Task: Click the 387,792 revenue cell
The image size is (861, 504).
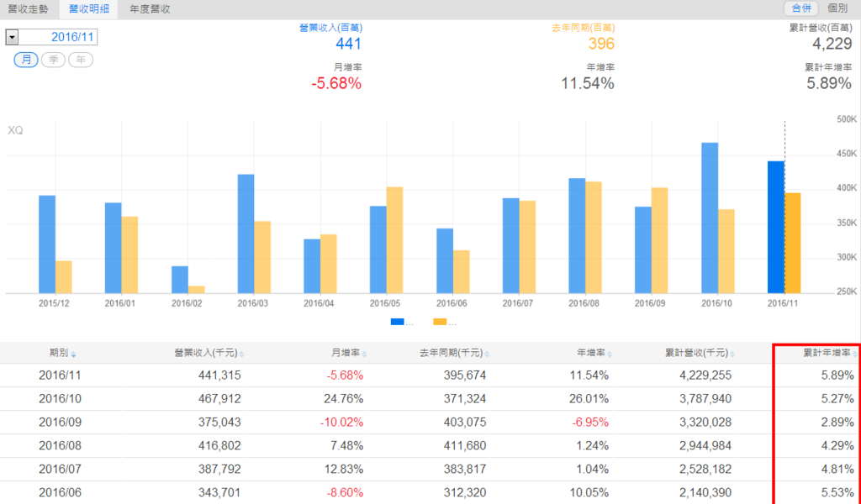Action: (x=219, y=470)
